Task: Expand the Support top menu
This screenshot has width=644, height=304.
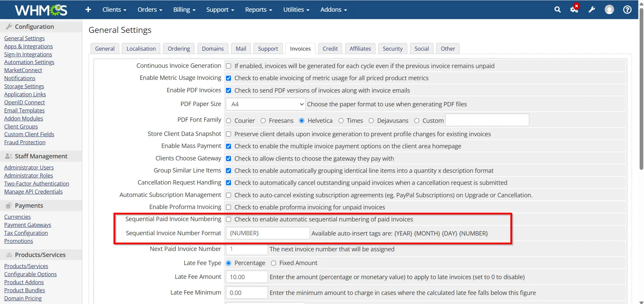Action: [x=220, y=10]
